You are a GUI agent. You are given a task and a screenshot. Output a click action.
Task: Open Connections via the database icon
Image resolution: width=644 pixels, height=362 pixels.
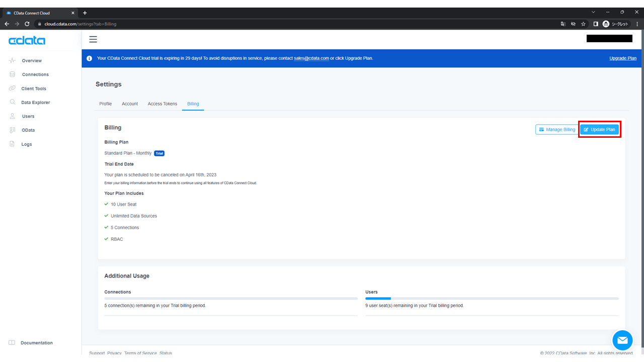point(13,74)
